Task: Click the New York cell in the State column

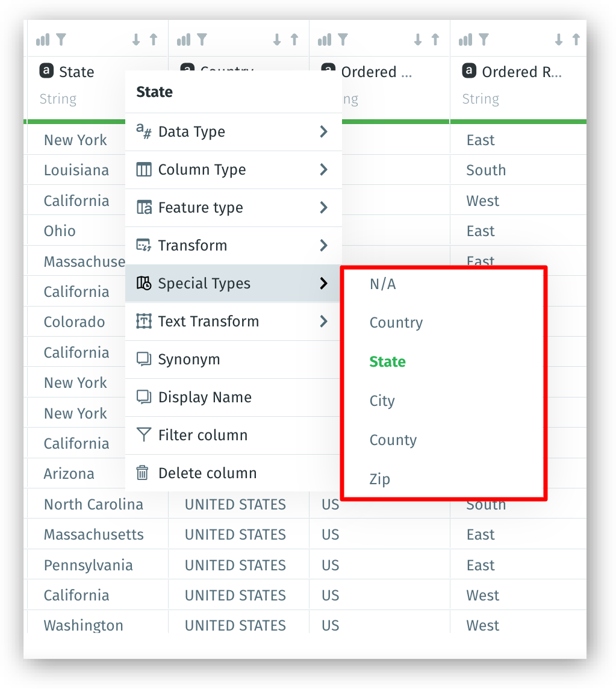Action: [75, 140]
